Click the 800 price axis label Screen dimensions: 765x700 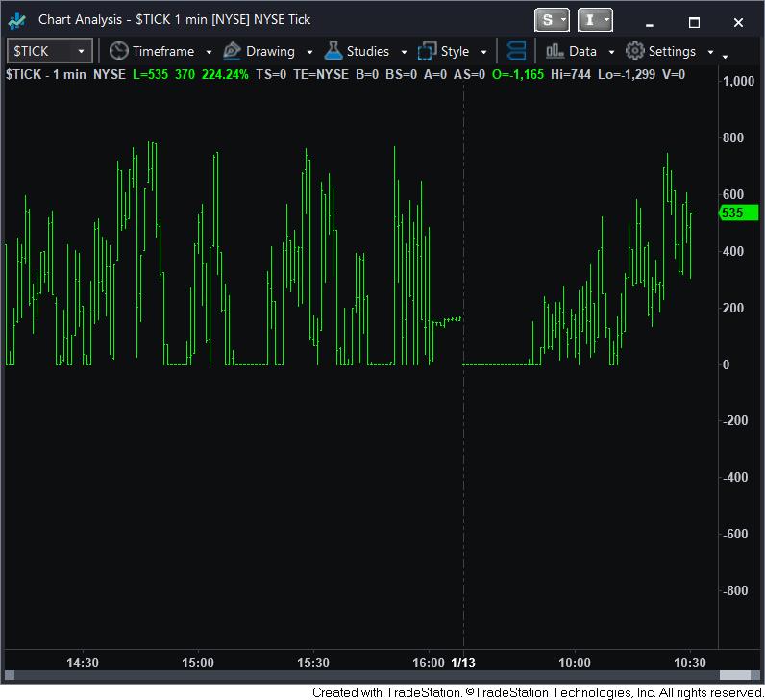733,137
